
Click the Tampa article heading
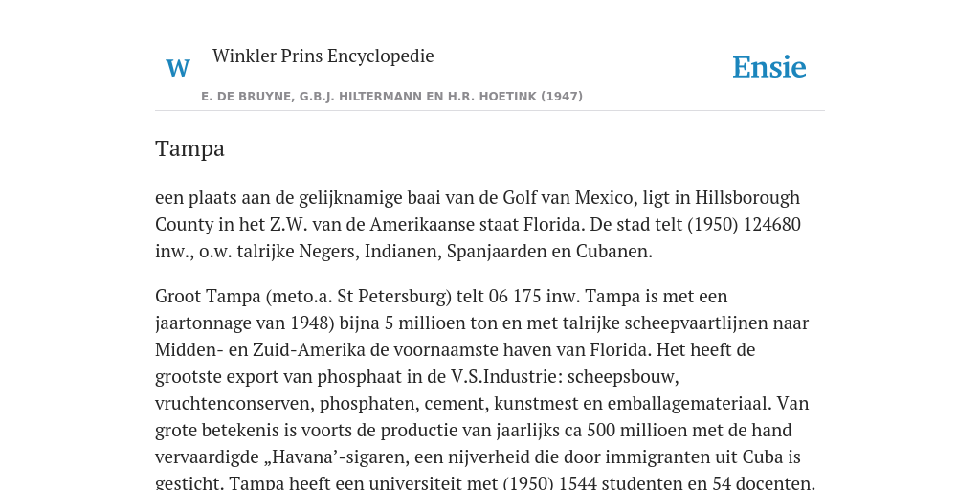click(190, 148)
